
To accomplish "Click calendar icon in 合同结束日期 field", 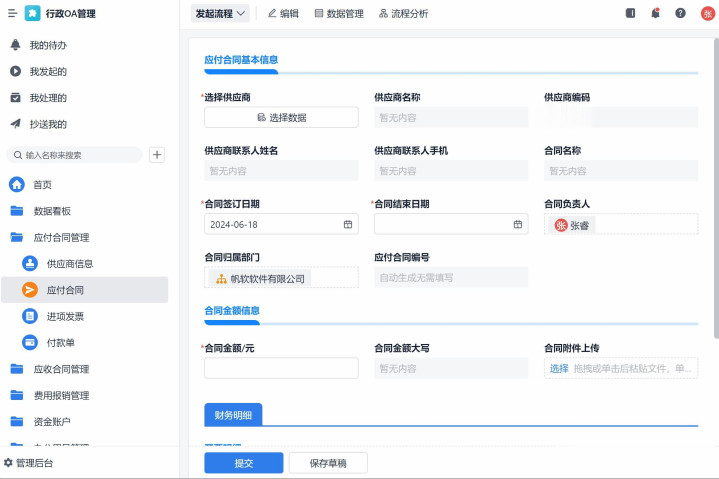I will [518, 224].
